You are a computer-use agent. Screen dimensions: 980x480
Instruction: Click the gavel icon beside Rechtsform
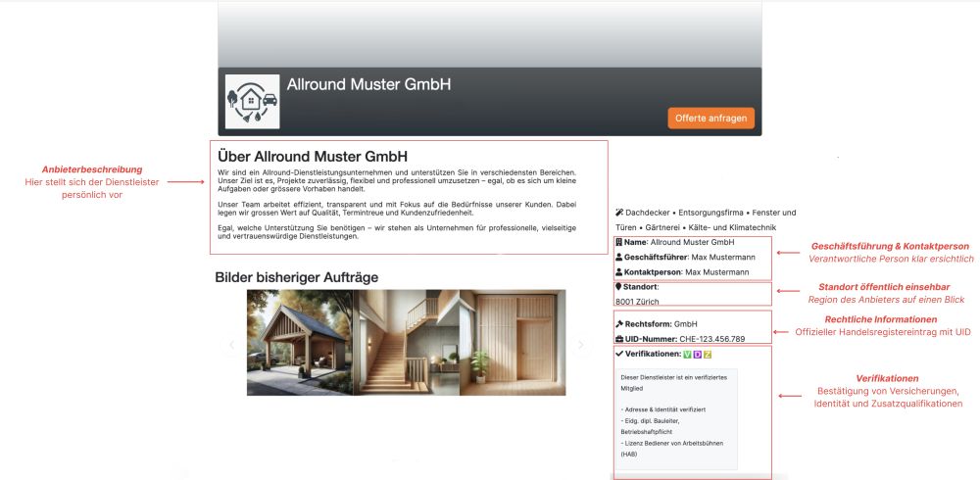(619, 323)
